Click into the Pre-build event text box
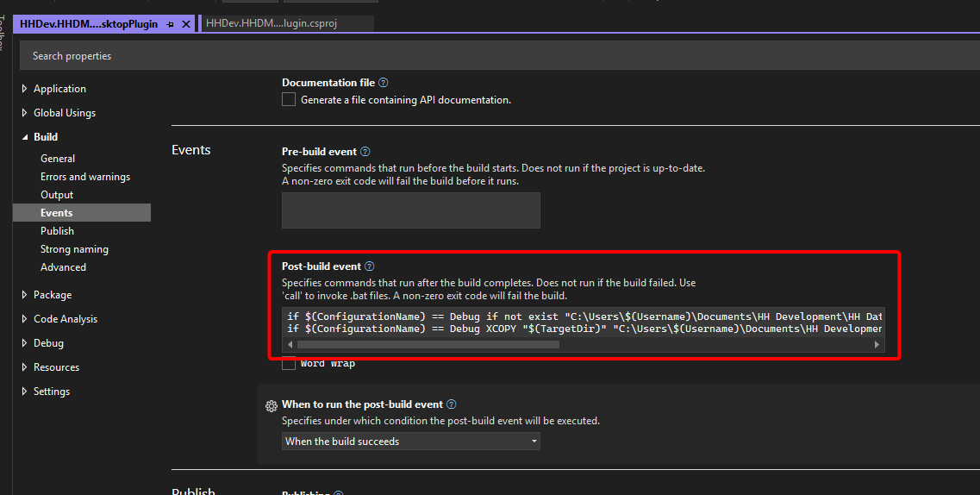980x495 pixels. [x=410, y=210]
